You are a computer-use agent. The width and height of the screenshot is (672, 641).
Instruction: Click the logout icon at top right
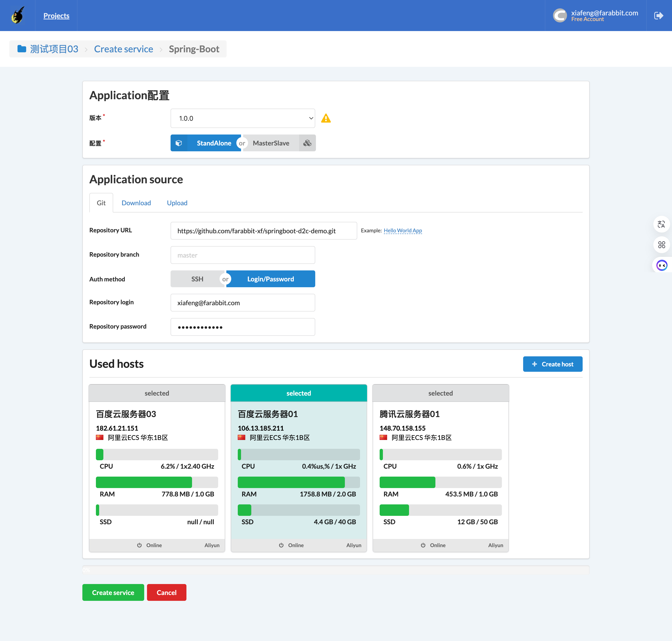pos(659,15)
